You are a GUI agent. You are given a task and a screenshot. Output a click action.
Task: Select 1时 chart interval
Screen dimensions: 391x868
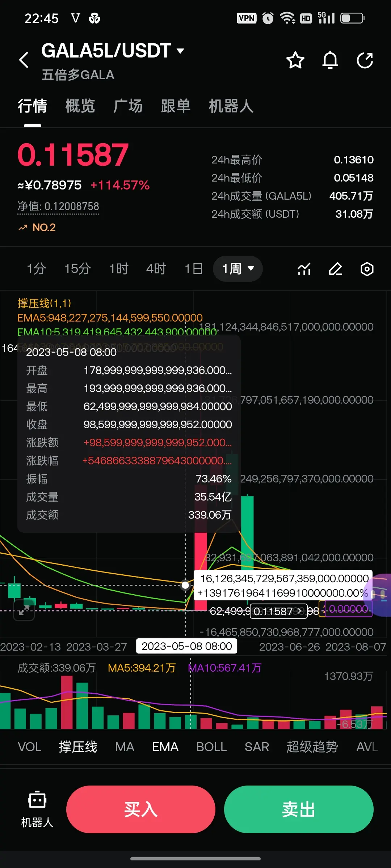119,269
